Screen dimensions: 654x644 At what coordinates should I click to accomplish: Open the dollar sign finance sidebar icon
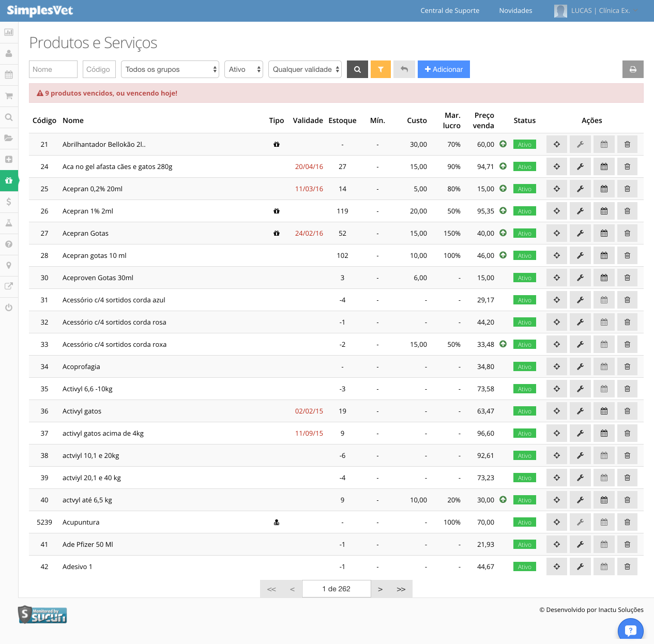(x=9, y=202)
